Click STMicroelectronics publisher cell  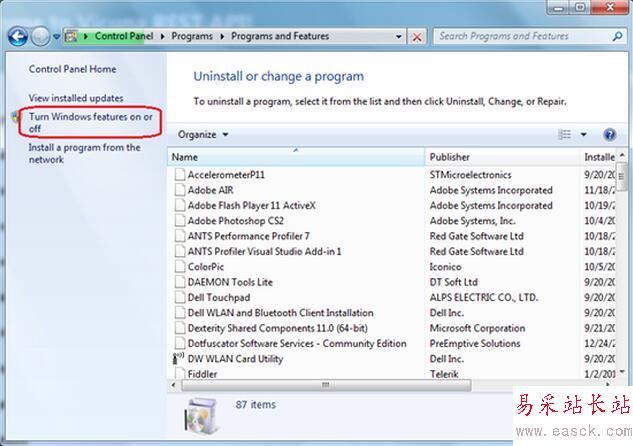click(470, 175)
